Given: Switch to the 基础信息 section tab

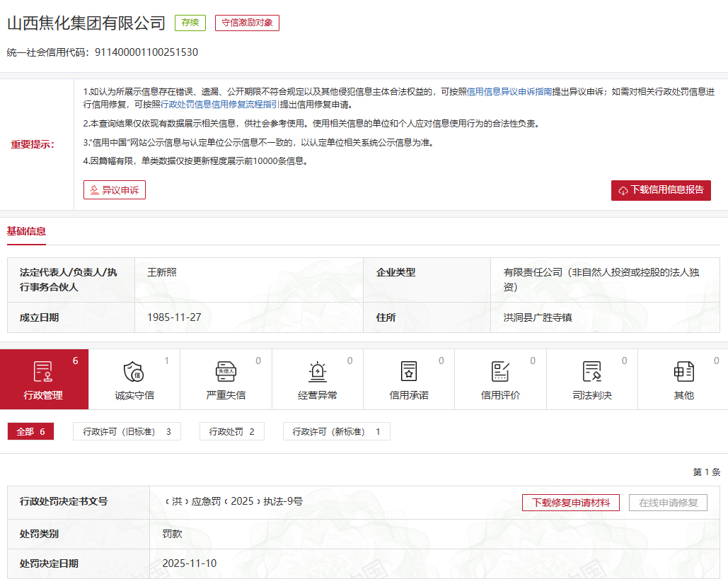Looking at the screenshot, I should 26,231.
